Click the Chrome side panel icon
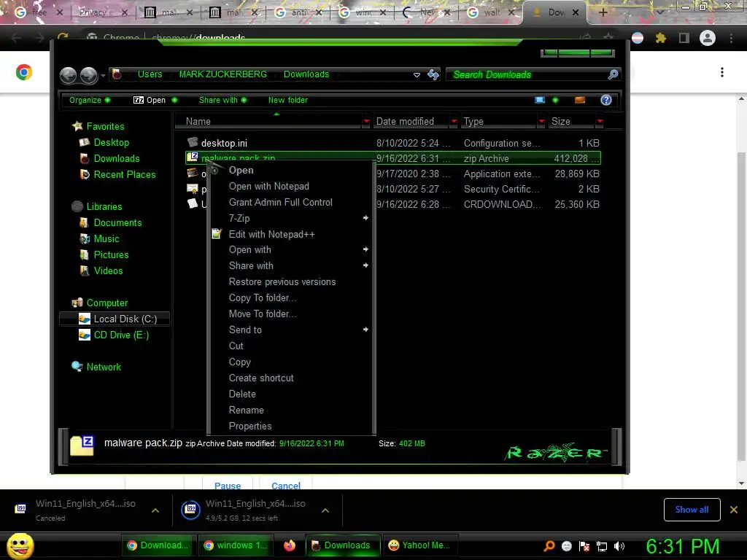This screenshot has width=747, height=560. 684,38
